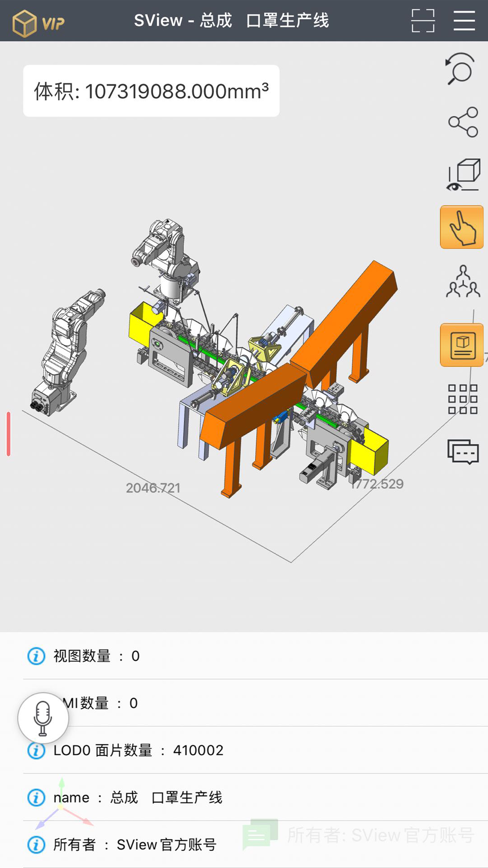Viewport: 488px width, 868px height.
Task: Tap the XYZ axis orientation indicator
Action: pos(62,805)
